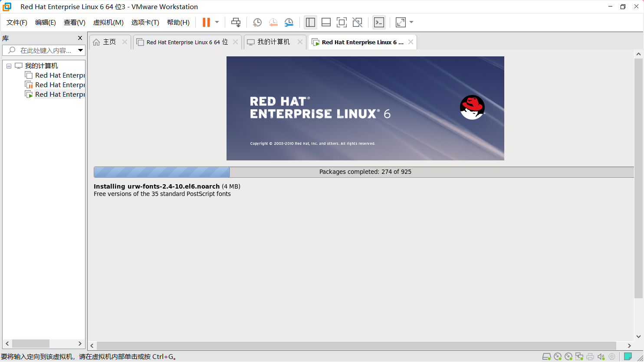Click the library panel horizontal scrollbar
The height and width of the screenshot is (362, 644).
(x=30, y=343)
